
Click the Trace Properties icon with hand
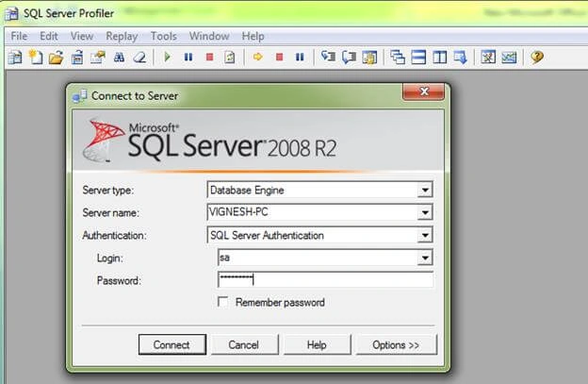click(x=98, y=58)
